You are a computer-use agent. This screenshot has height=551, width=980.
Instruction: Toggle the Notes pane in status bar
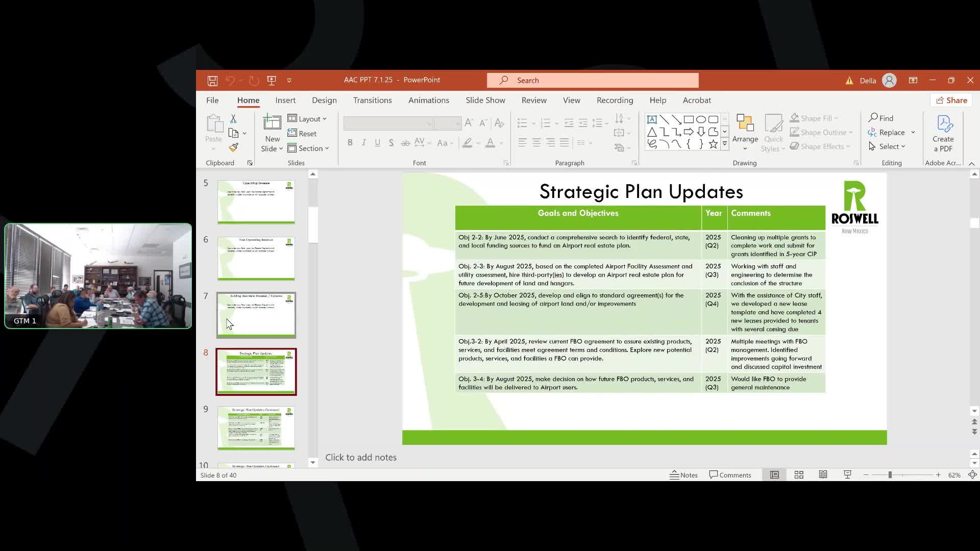pos(683,475)
